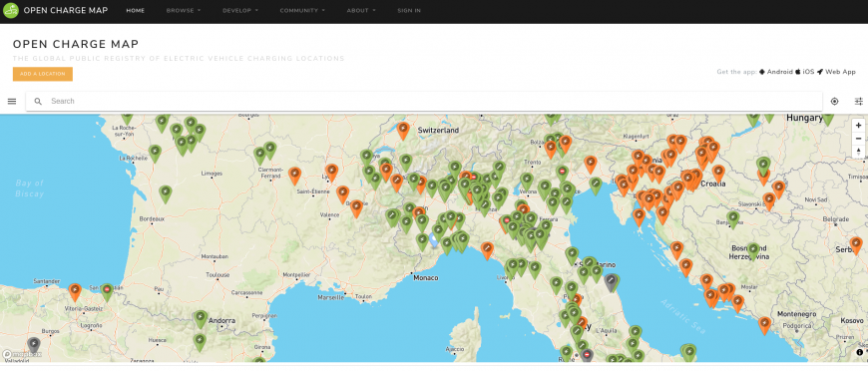Select the orange marker near Livorno coast
Screen dimensions: 868x371
(x=487, y=250)
